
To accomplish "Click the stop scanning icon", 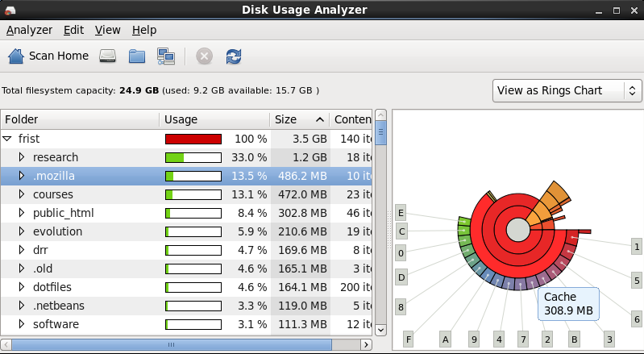I will (205, 56).
